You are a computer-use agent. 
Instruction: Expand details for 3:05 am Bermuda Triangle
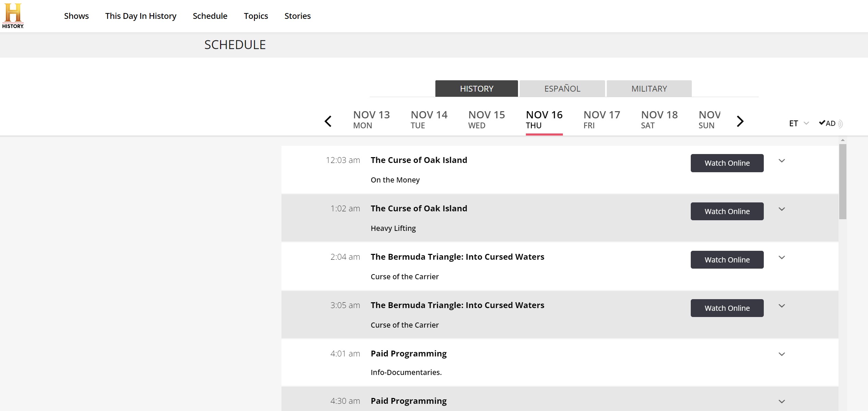click(x=782, y=306)
